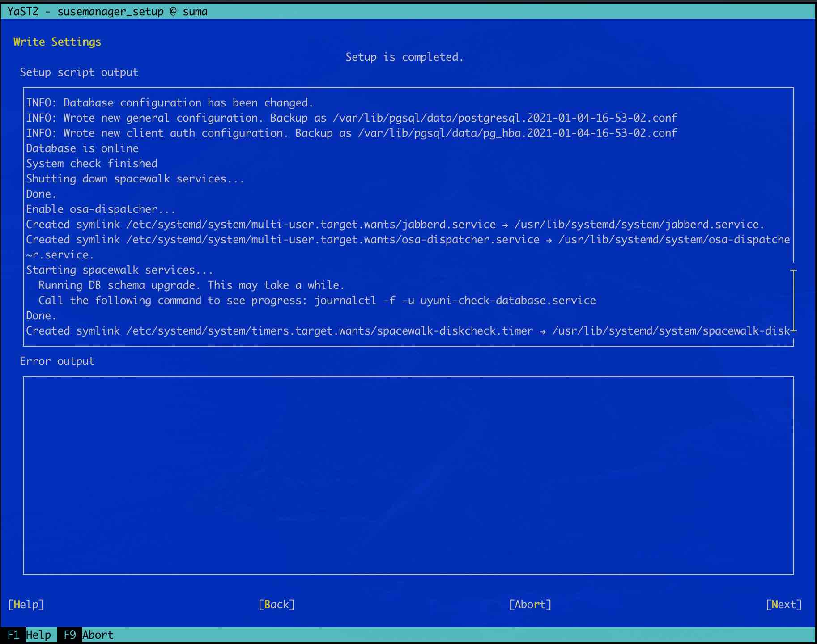Select line 'INFO: Database configuration has been changed.'
The image size is (817, 644).
click(170, 102)
